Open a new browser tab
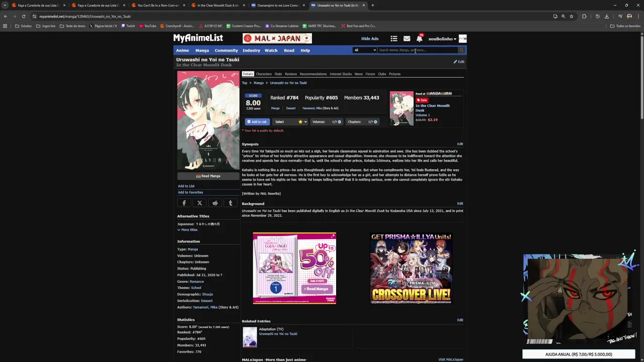This screenshot has width=644, height=362. pos(372,5)
